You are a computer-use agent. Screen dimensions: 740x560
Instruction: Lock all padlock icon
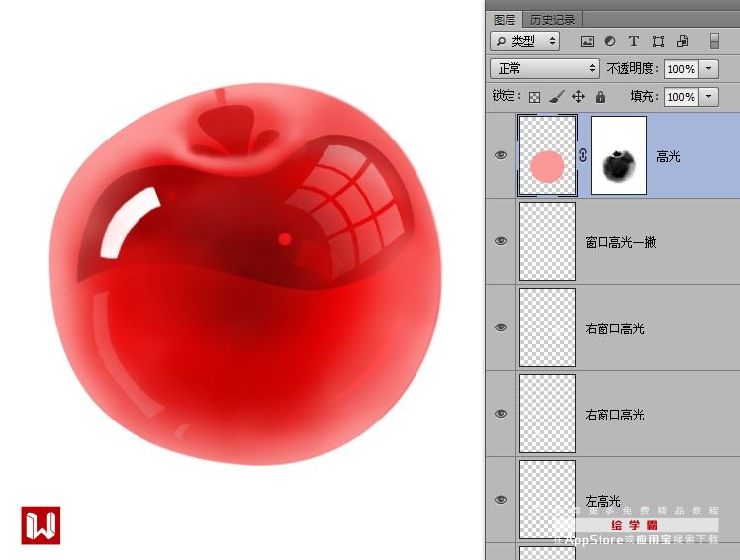[601, 97]
